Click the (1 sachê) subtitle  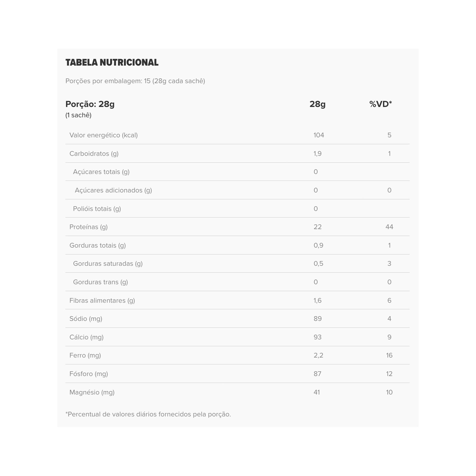78,115
